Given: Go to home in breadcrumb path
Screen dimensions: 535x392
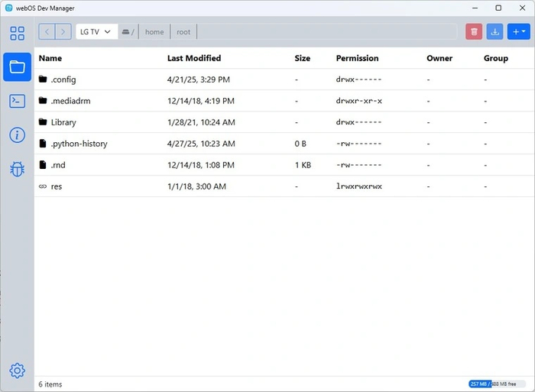Looking at the screenshot, I should pos(154,32).
